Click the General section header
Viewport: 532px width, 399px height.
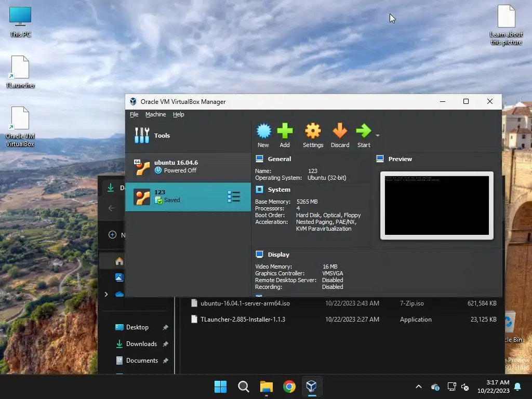tap(279, 159)
